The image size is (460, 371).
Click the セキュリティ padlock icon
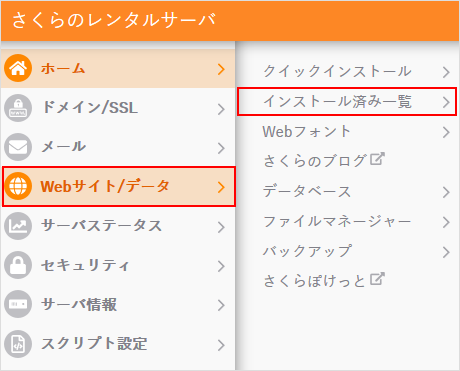click(18, 265)
